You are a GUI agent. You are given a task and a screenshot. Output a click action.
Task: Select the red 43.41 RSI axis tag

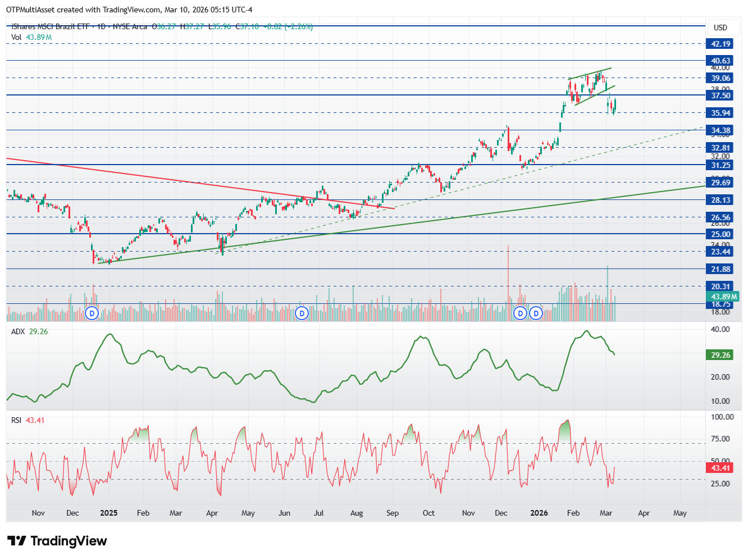[720, 468]
